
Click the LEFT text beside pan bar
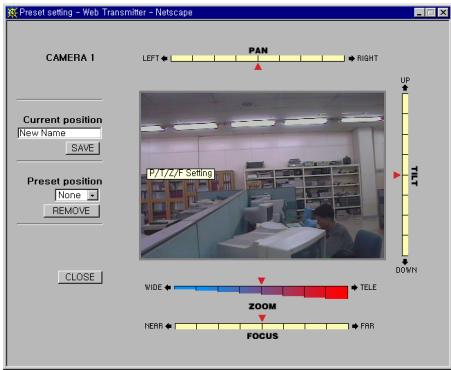[x=151, y=58]
